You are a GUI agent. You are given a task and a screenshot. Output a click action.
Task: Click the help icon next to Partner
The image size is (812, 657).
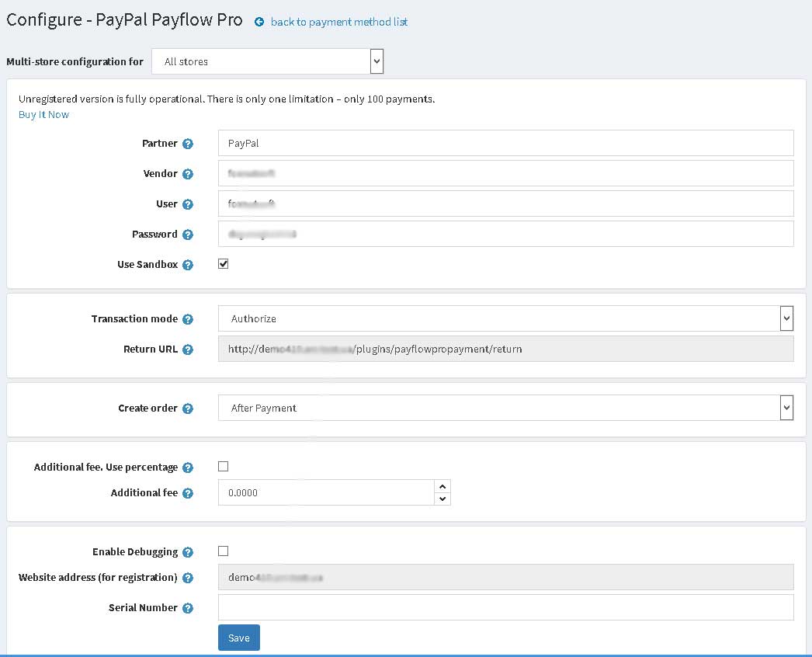(188, 144)
